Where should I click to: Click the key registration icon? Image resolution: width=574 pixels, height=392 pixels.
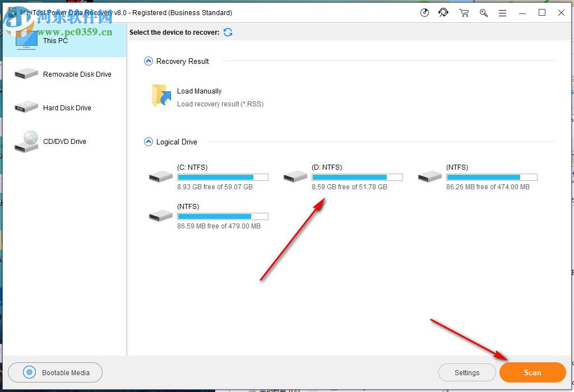483,12
